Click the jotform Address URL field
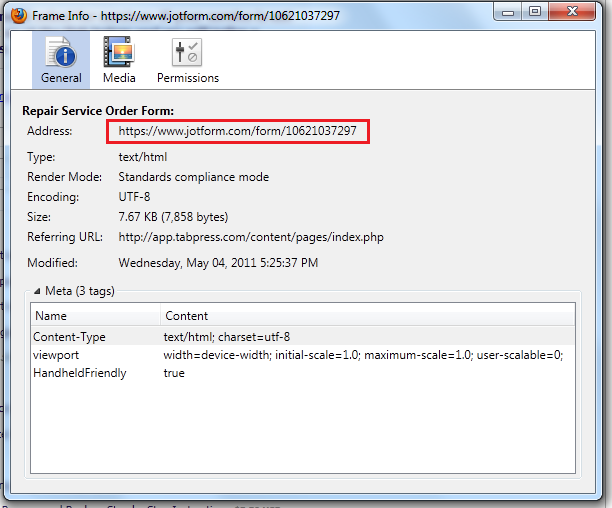 237,131
